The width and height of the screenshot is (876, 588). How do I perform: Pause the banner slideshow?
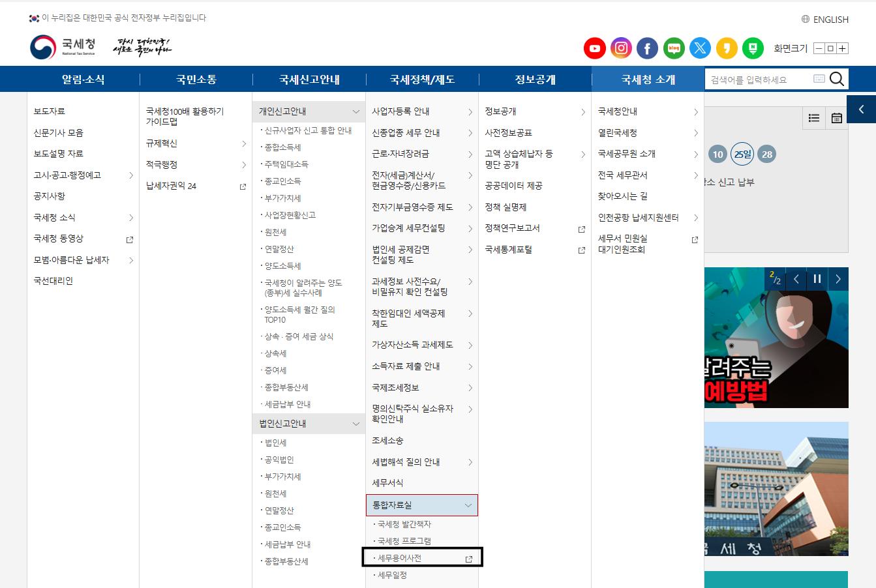817,279
